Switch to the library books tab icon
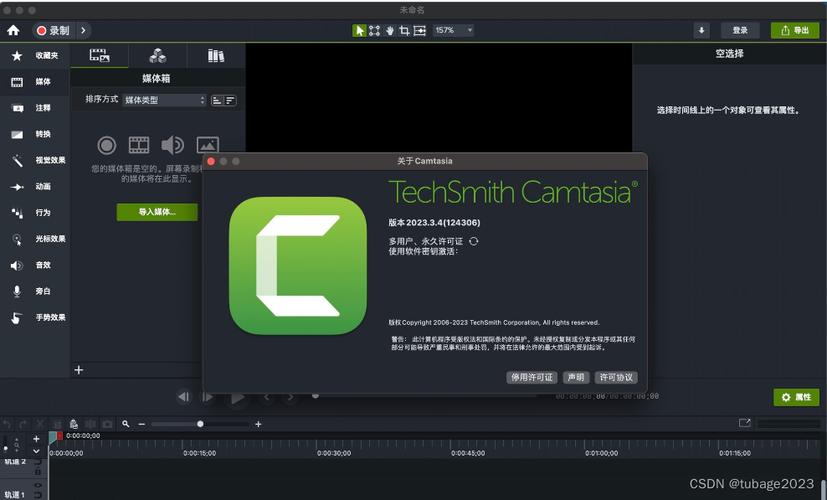 pos(216,55)
